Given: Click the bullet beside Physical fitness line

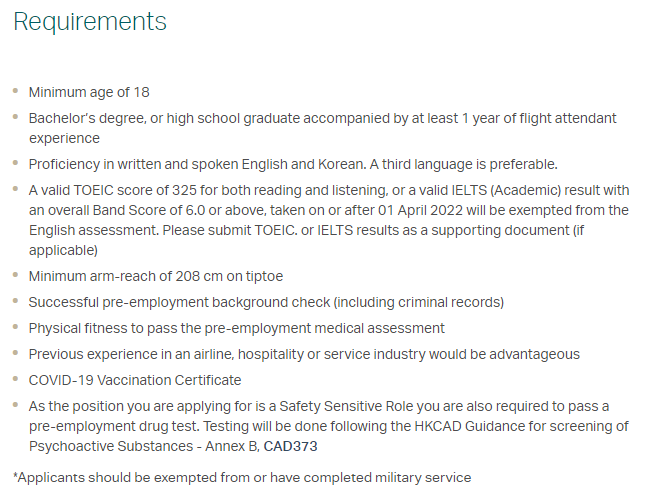Looking at the screenshot, I should [16, 327].
